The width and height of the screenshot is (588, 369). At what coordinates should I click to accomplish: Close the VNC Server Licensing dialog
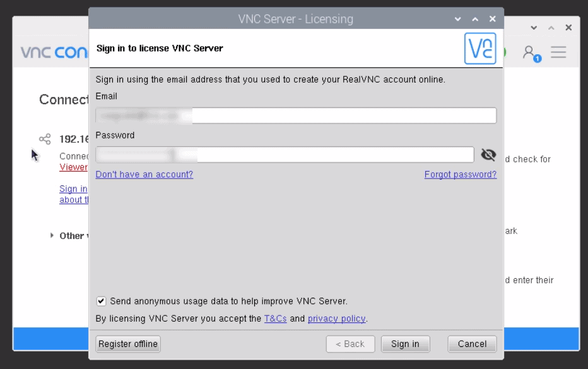pyautogui.click(x=492, y=19)
